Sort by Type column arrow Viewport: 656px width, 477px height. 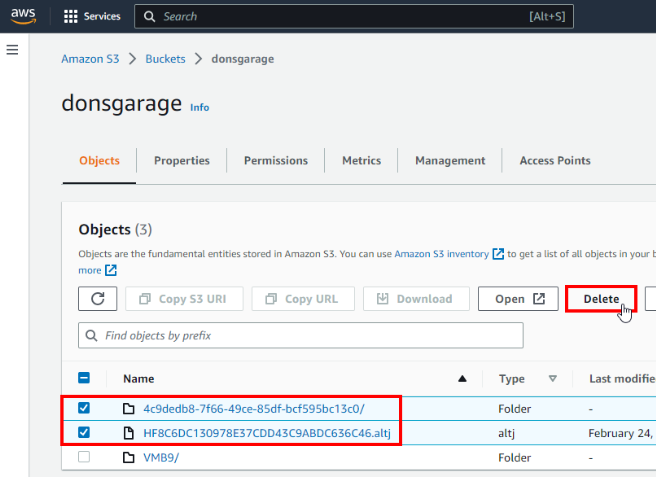552,379
